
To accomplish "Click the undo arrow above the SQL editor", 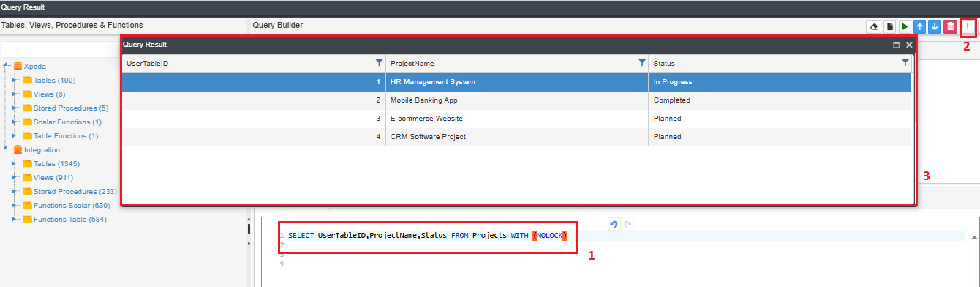I will (613, 224).
